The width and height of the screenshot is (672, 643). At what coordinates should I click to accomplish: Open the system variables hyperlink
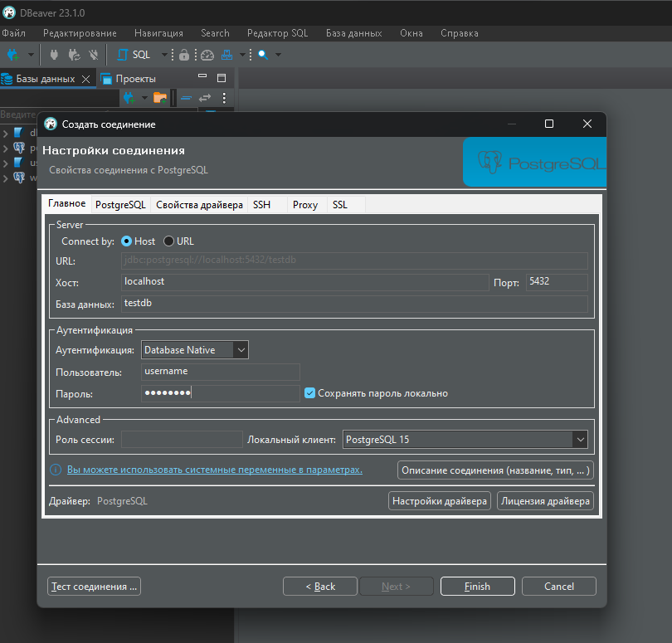click(215, 470)
